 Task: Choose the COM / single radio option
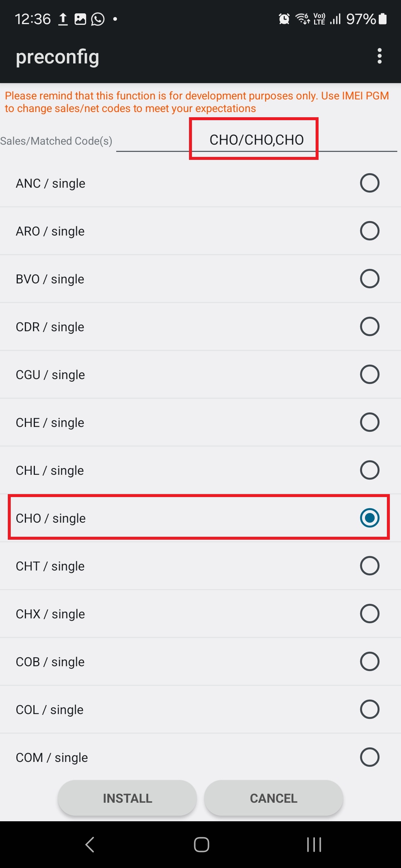coord(369,757)
